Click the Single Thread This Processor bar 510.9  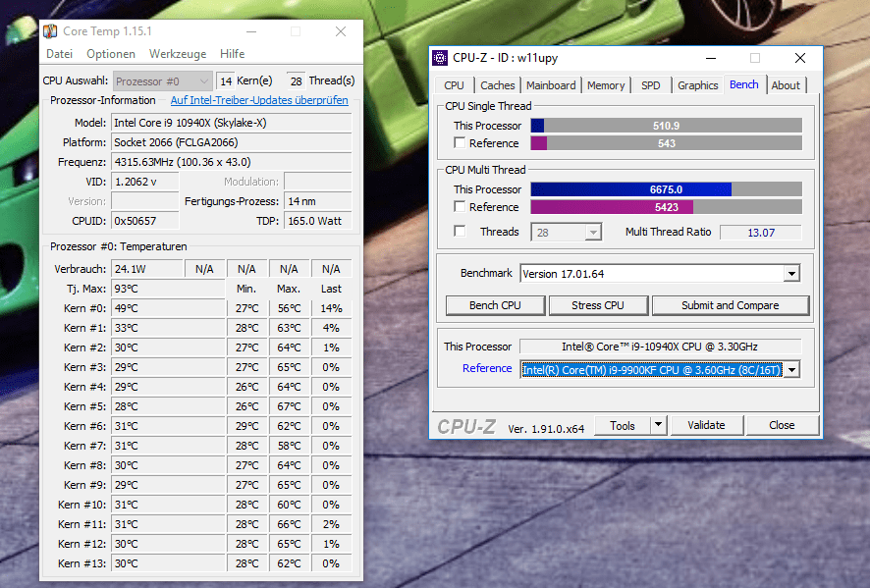[x=667, y=126]
